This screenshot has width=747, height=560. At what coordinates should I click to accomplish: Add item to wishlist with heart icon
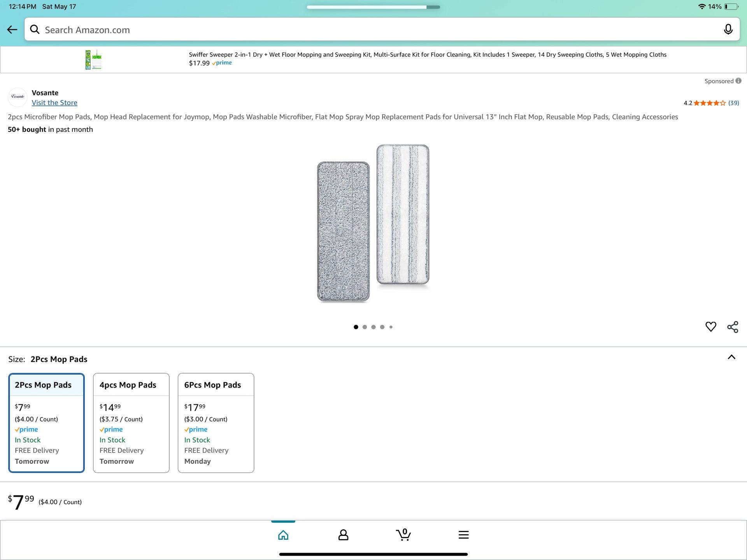coord(710,327)
